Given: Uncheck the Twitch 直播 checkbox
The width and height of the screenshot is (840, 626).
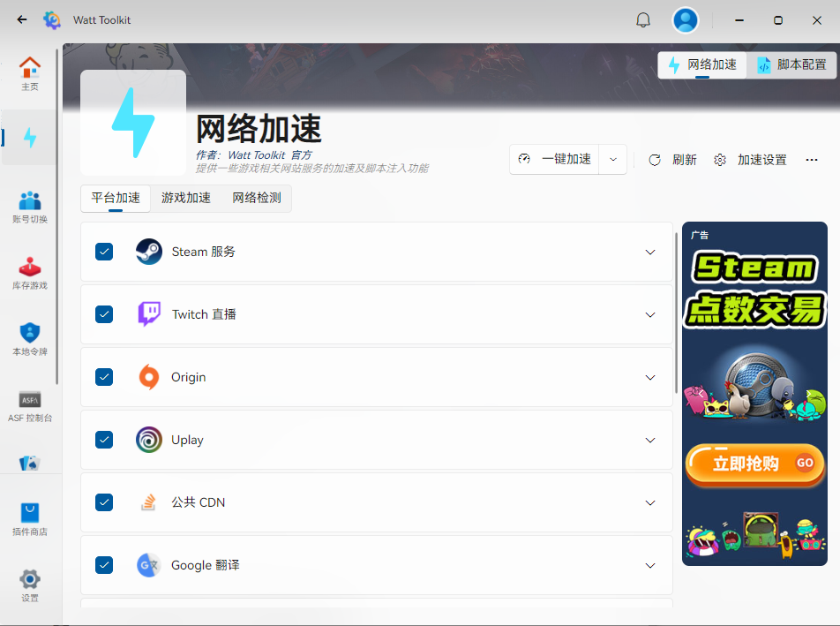Looking at the screenshot, I should pyautogui.click(x=104, y=314).
